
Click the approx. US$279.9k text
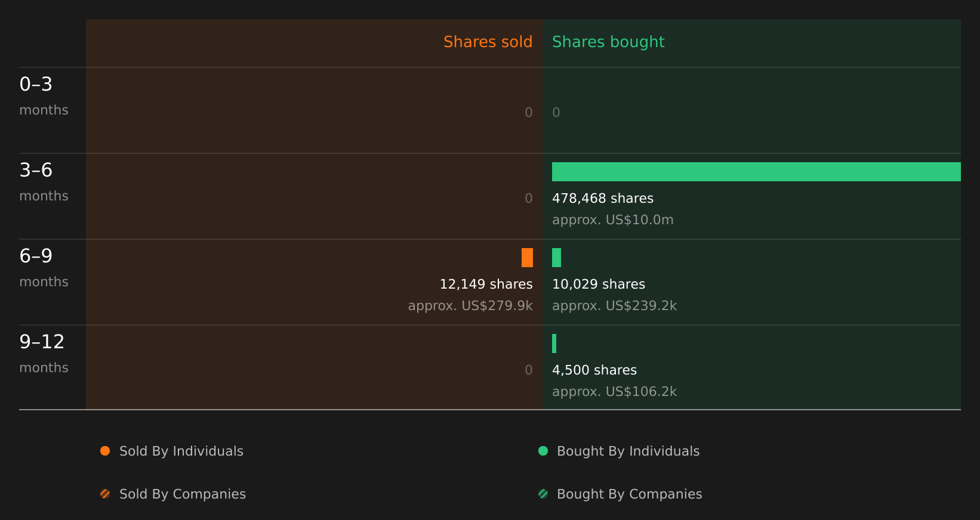tap(470, 306)
